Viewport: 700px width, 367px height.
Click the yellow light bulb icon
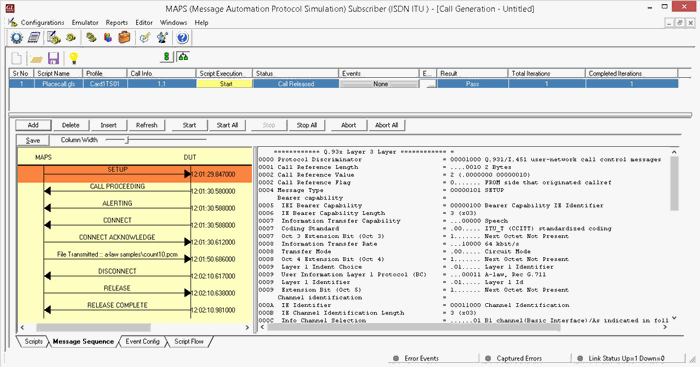74,58
